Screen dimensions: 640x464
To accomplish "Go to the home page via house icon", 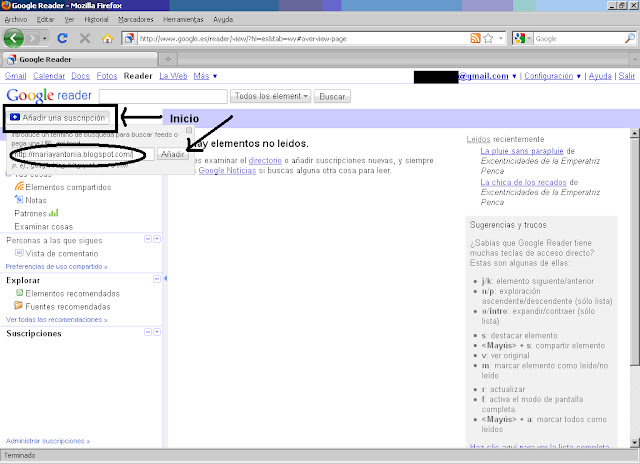I will [107, 38].
